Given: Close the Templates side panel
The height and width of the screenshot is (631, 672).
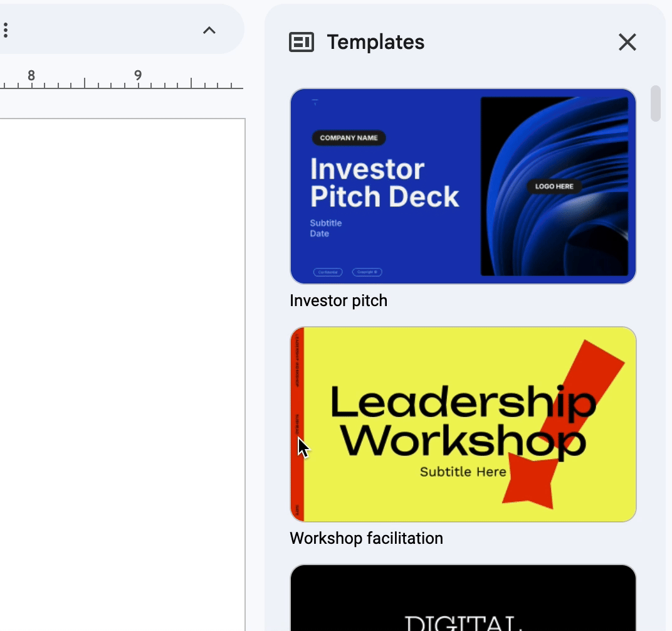Looking at the screenshot, I should tap(627, 42).
